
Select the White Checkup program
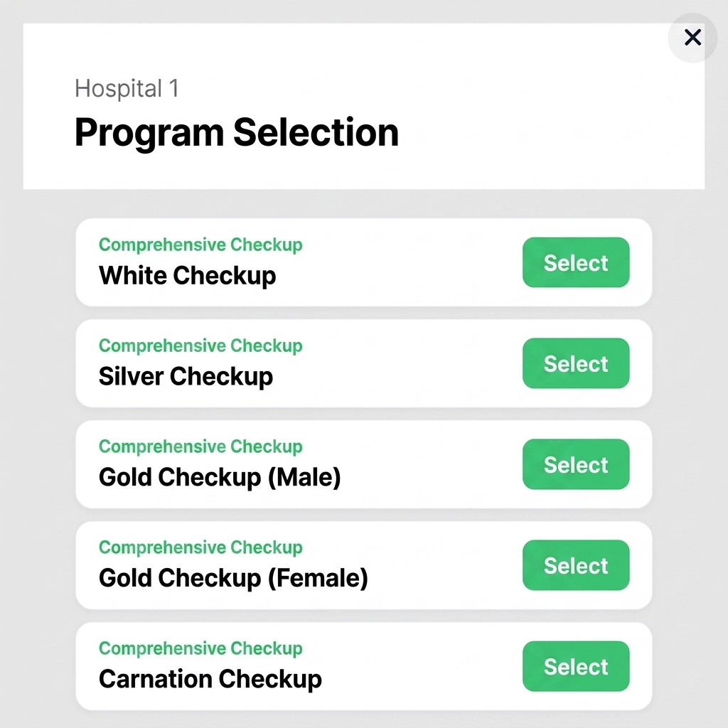[x=576, y=262]
